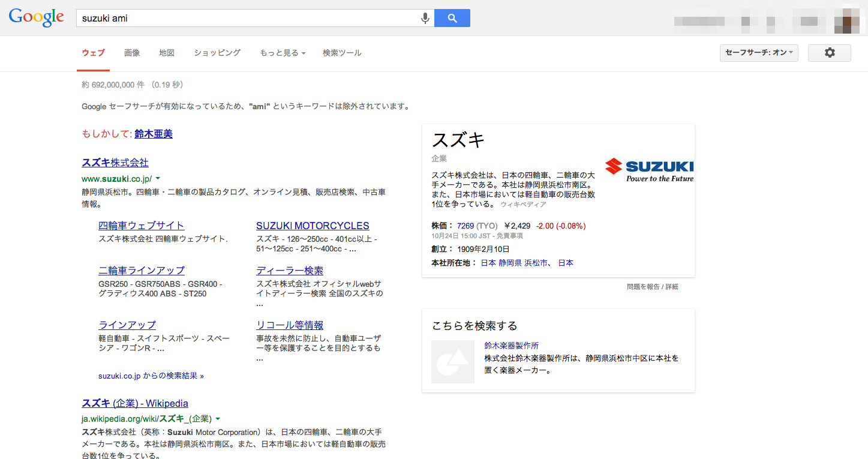Click the stock ticker 7269 link

465,226
